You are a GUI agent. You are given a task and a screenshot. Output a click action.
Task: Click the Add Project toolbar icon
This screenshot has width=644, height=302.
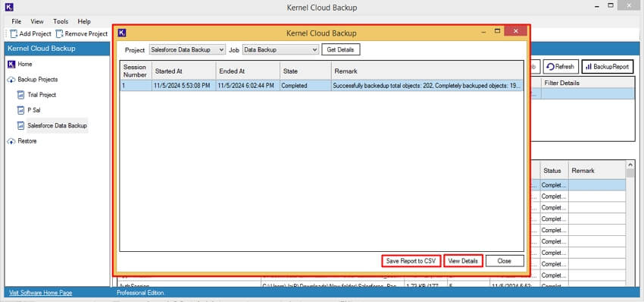pos(14,33)
